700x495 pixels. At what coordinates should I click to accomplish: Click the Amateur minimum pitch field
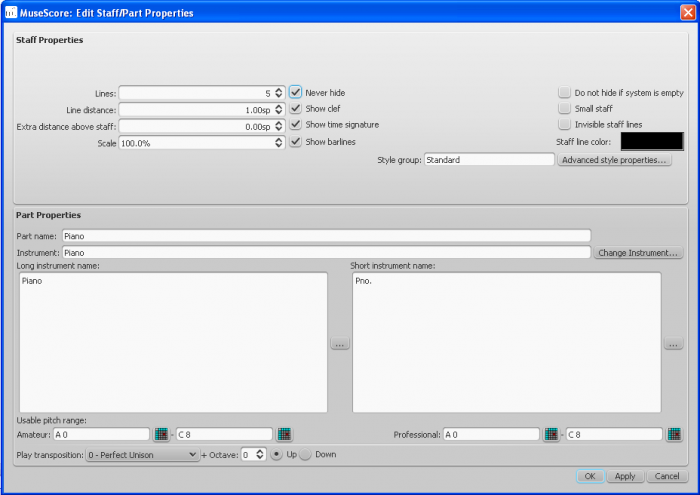click(101, 434)
